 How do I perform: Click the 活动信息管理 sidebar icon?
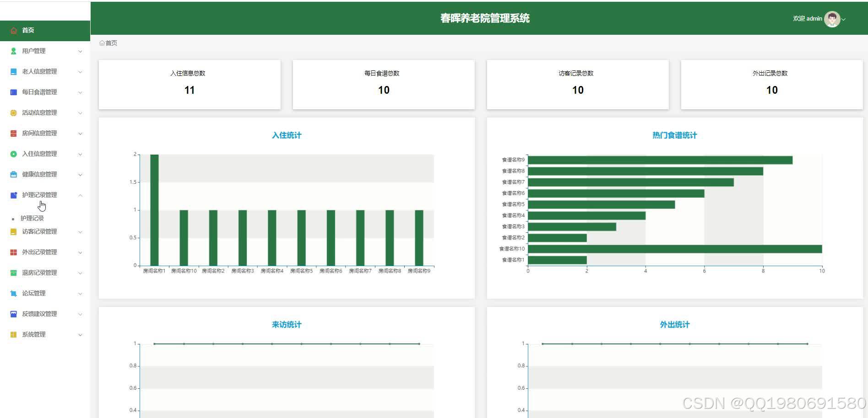14,113
